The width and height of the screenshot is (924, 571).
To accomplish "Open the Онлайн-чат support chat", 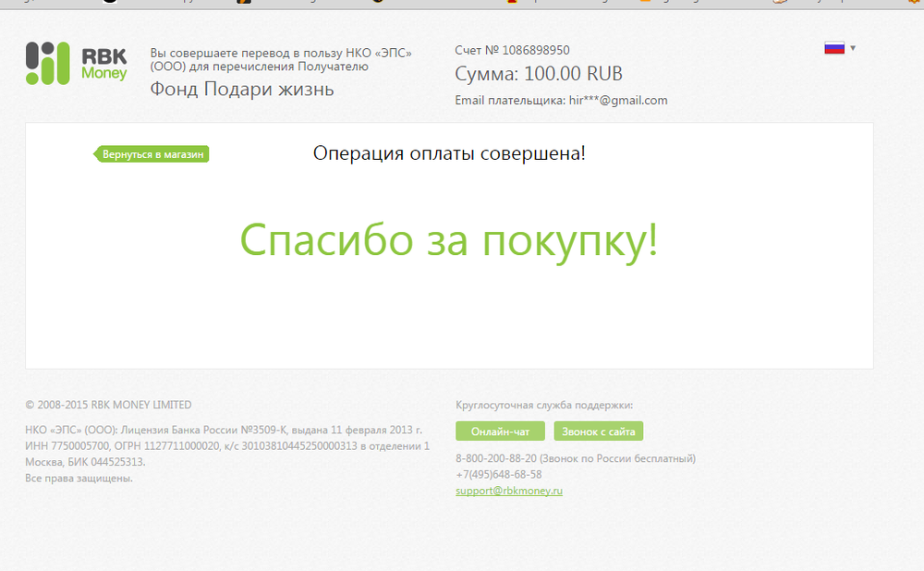I will [500, 431].
